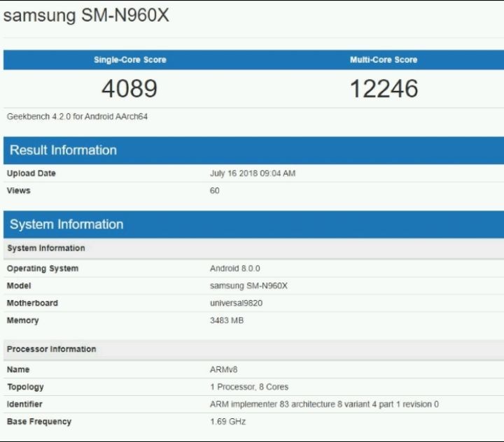This screenshot has height=442, width=504.
Task: Click the Views label
Action: (19, 190)
